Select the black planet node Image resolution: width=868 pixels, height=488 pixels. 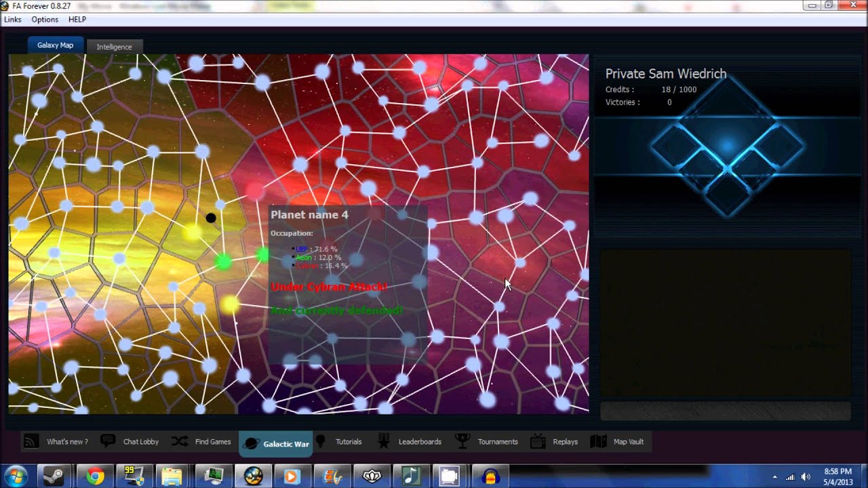(x=211, y=218)
